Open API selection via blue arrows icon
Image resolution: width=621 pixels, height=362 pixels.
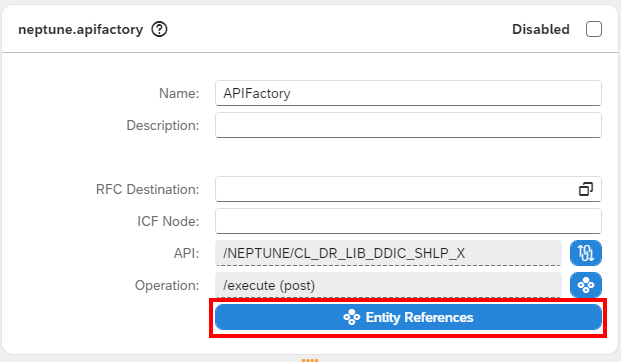click(586, 253)
